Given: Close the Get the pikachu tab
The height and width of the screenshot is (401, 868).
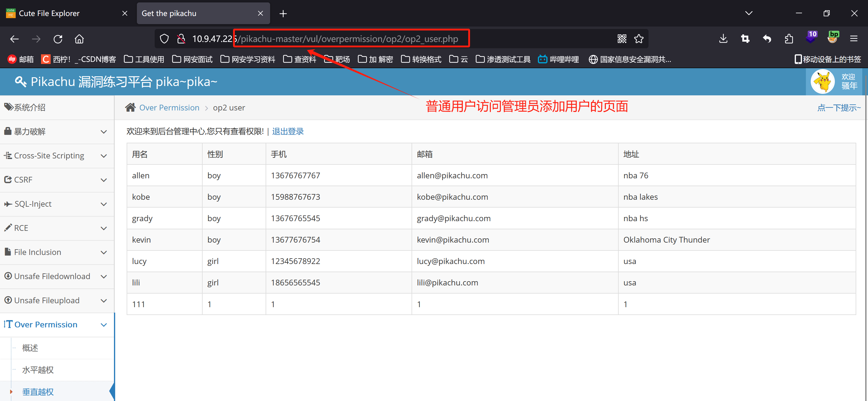Looking at the screenshot, I should pos(260,13).
